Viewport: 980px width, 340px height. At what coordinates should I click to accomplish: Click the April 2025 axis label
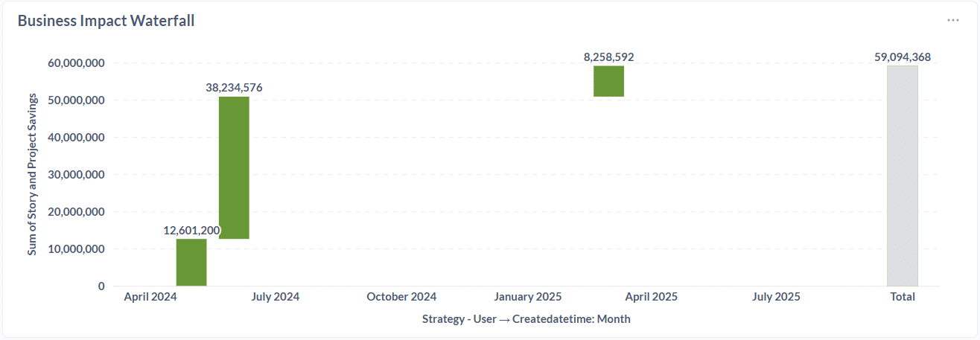[x=652, y=297]
